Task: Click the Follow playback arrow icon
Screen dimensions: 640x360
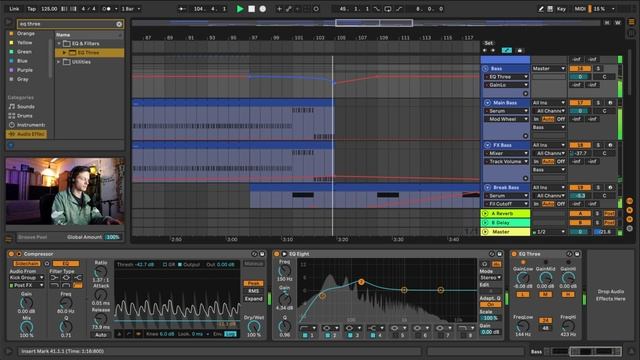Action: click(x=182, y=9)
